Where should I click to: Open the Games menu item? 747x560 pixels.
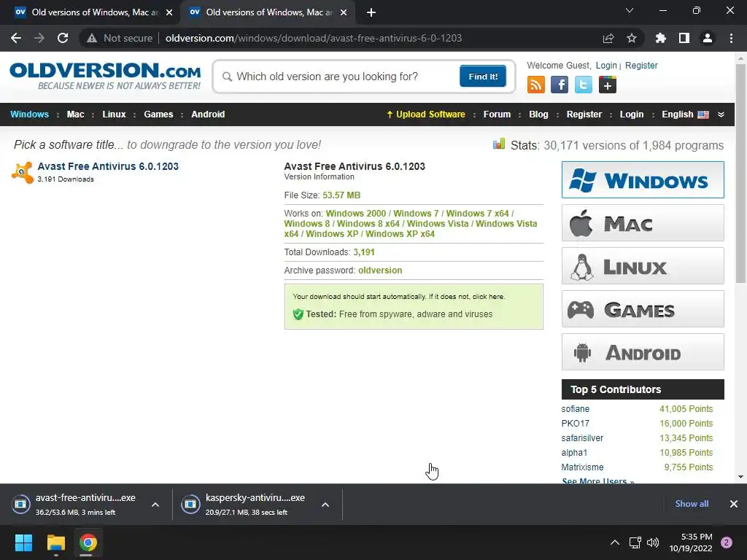point(158,114)
